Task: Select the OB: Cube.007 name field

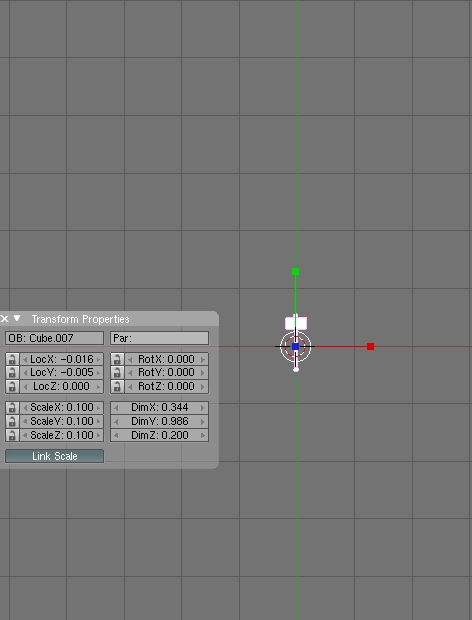Action: pyautogui.click(x=55, y=338)
